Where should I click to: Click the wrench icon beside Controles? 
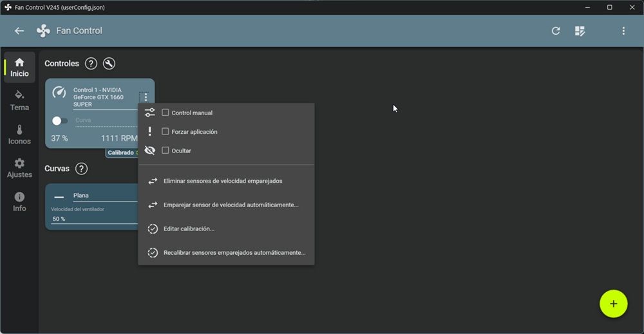[109, 64]
